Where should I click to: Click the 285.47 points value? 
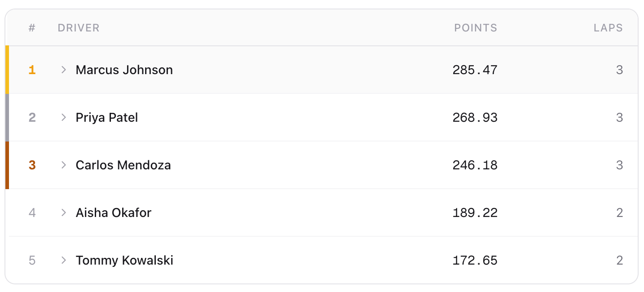(475, 70)
